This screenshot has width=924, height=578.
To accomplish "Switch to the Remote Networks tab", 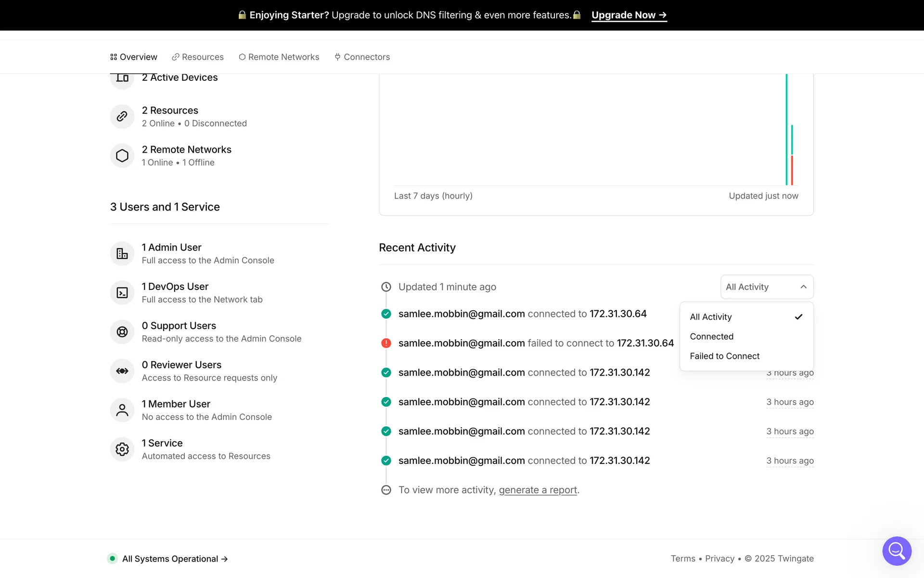I will 279,57.
